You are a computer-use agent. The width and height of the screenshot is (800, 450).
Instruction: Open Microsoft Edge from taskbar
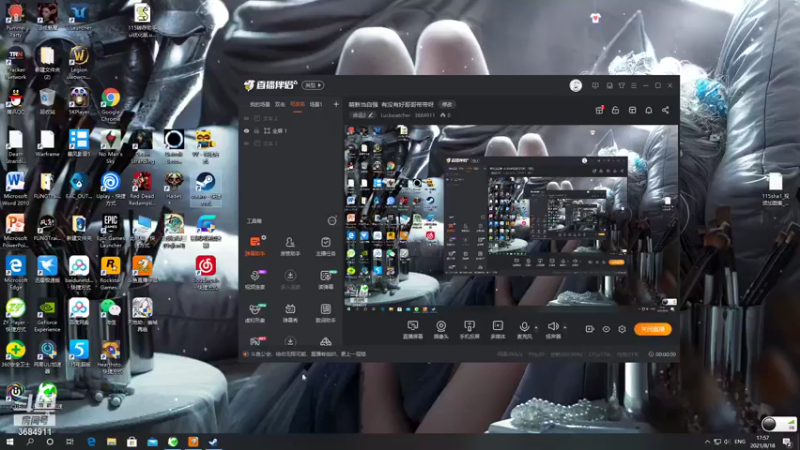[x=91, y=442]
